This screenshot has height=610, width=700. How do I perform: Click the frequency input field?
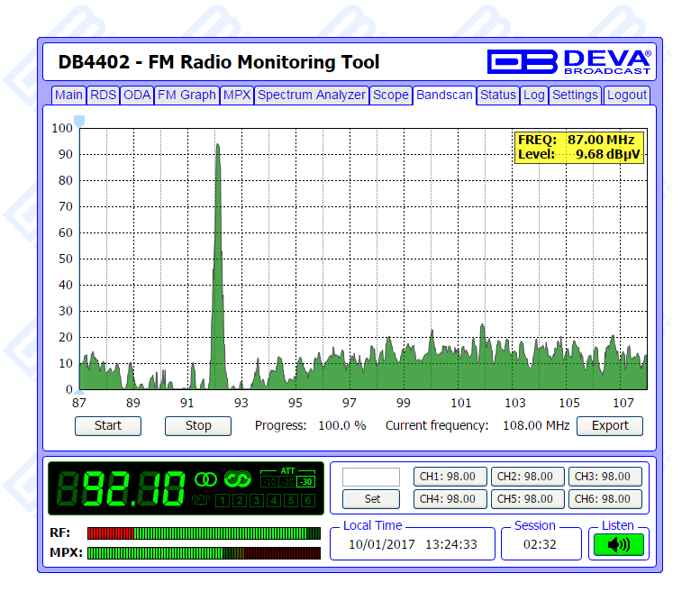tap(371, 477)
